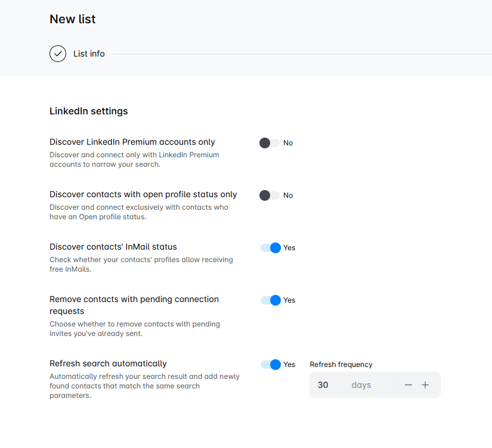Open the List info step

[89, 54]
